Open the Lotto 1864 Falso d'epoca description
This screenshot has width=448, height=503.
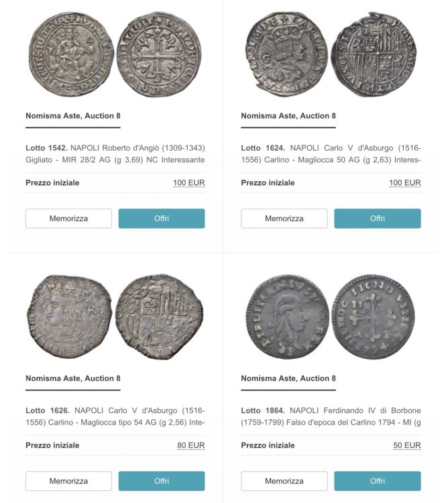point(331,416)
